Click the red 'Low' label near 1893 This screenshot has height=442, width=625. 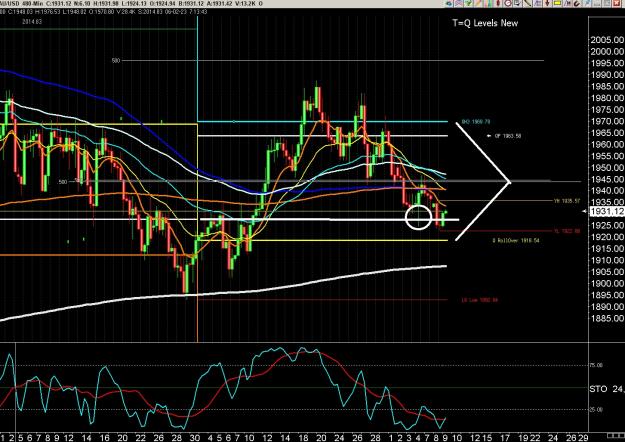click(480, 300)
